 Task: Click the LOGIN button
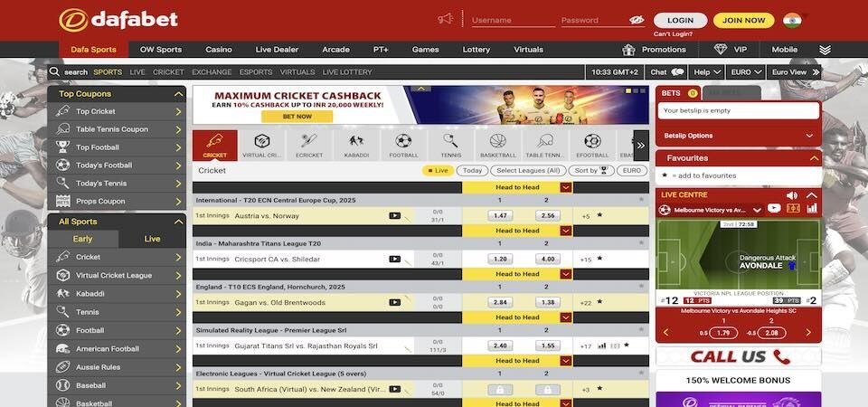680,21
